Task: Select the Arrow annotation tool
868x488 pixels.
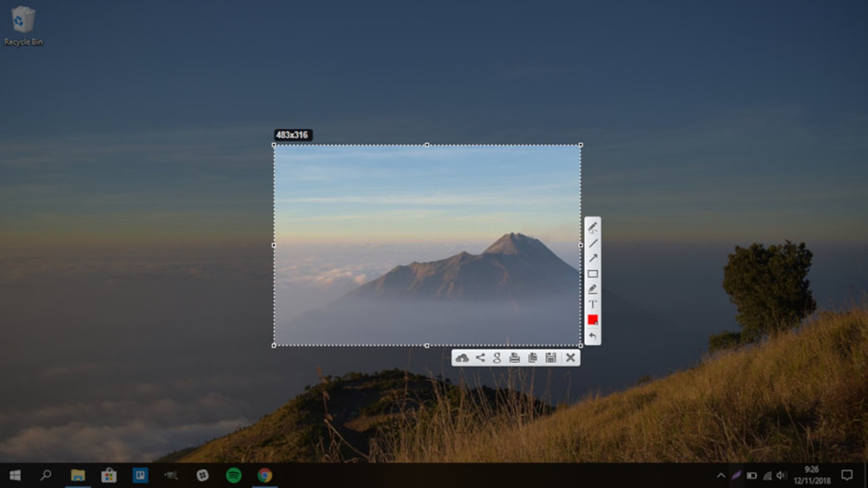Action: point(592,258)
